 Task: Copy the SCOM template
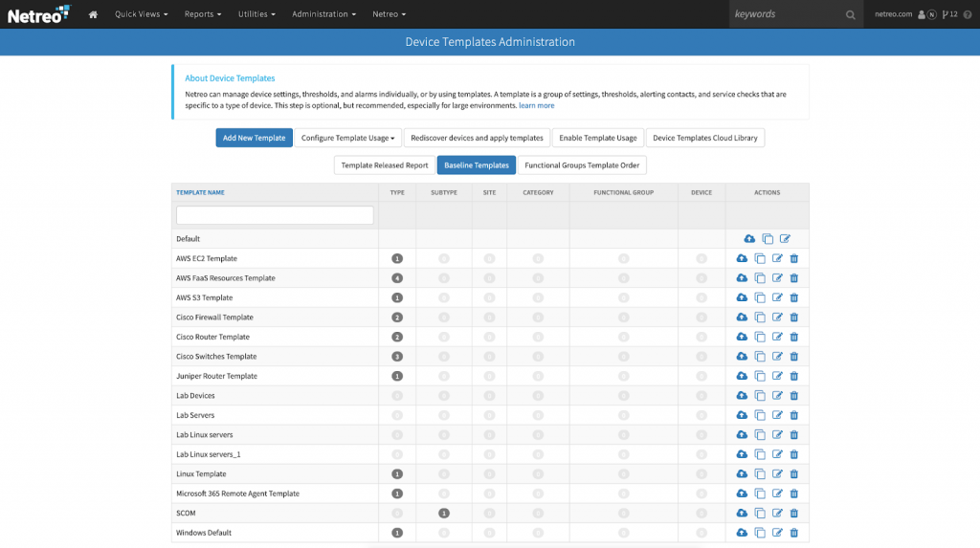(x=760, y=513)
